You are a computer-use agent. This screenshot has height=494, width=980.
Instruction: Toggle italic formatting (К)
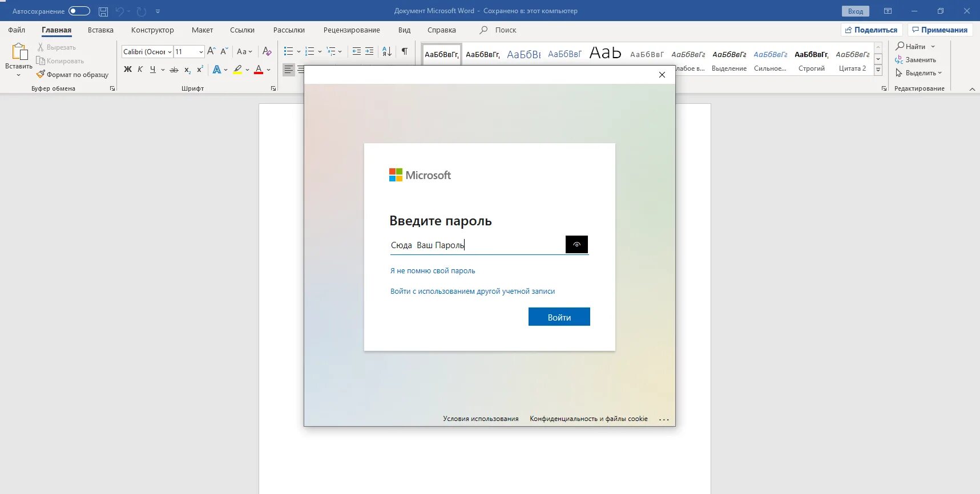tap(140, 70)
